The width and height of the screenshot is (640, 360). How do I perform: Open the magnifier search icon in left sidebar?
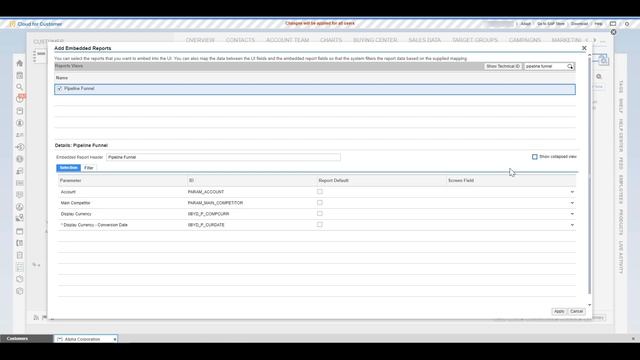tap(20, 87)
